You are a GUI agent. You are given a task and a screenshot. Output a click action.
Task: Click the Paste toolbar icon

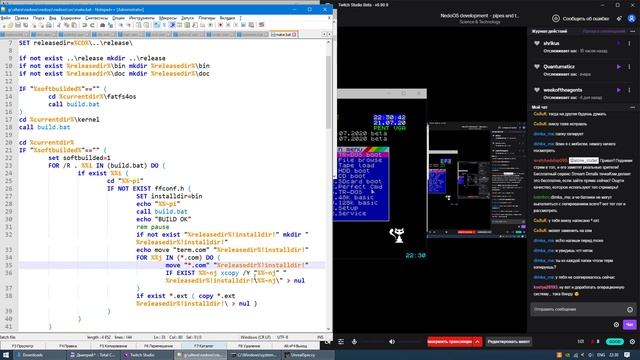[x=74, y=25]
